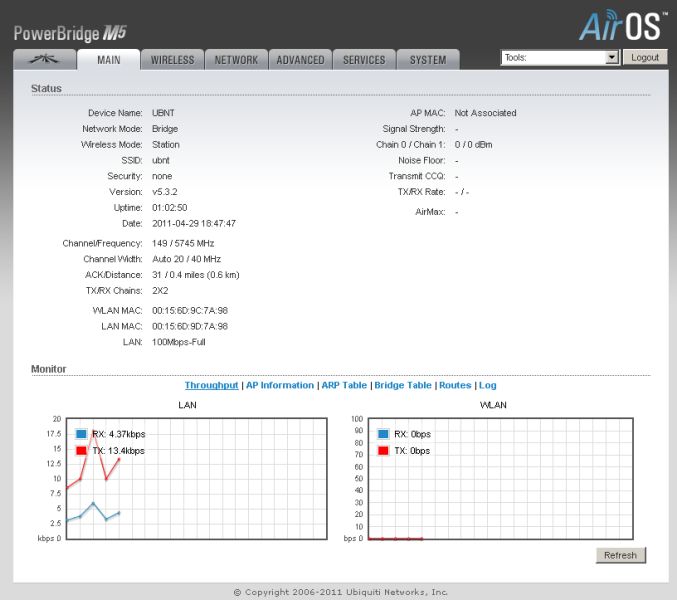The image size is (677, 600).
Task: Click the Monitor section heading
Action: tap(48, 369)
